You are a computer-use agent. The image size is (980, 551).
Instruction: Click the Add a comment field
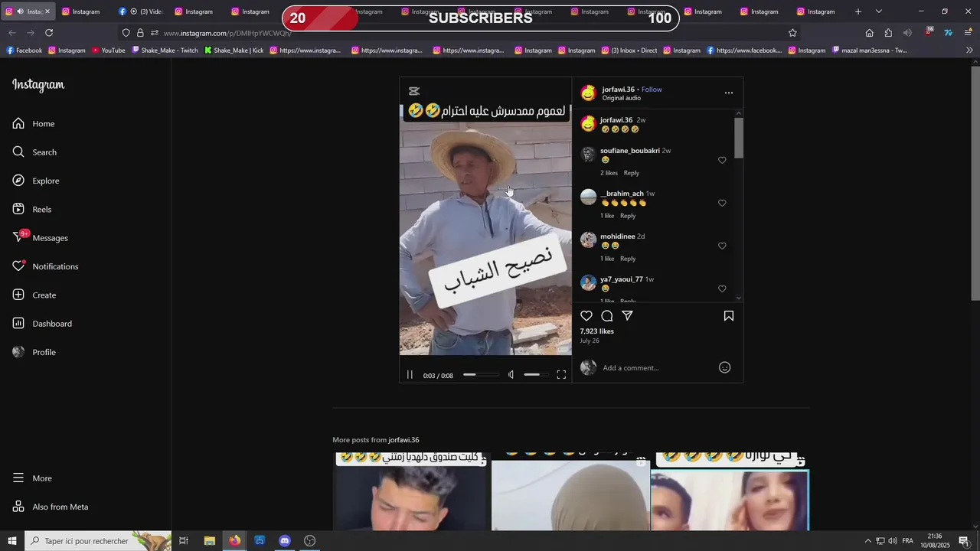tap(658, 368)
